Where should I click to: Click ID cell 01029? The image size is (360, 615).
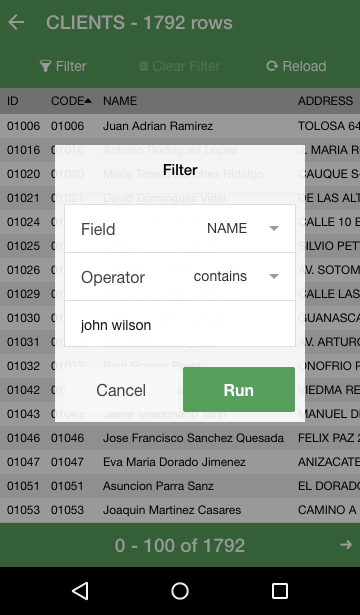[24, 294]
